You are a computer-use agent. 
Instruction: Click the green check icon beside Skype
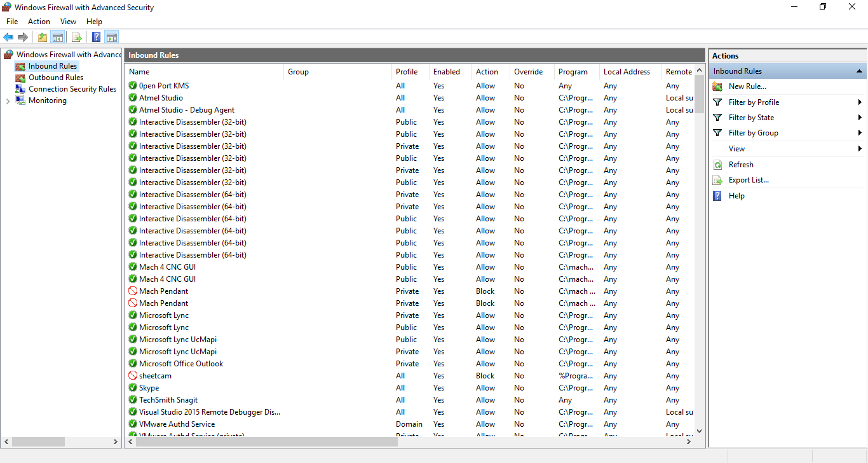click(x=133, y=388)
